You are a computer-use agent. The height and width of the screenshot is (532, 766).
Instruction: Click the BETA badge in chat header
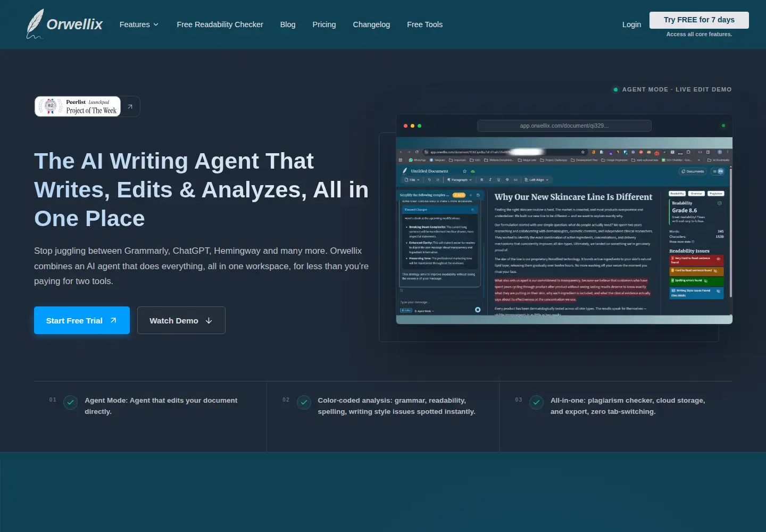[x=459, y=195]
